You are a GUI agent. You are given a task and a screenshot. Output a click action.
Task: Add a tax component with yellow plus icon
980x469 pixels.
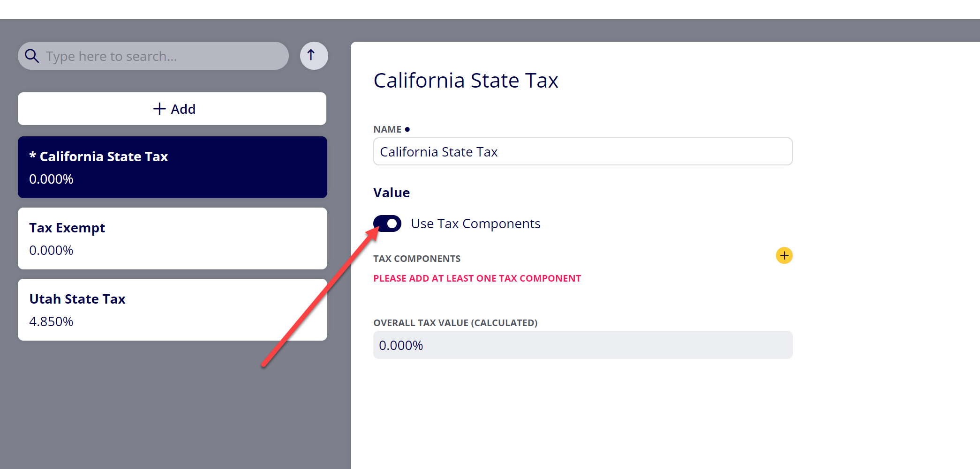[784, 256]
